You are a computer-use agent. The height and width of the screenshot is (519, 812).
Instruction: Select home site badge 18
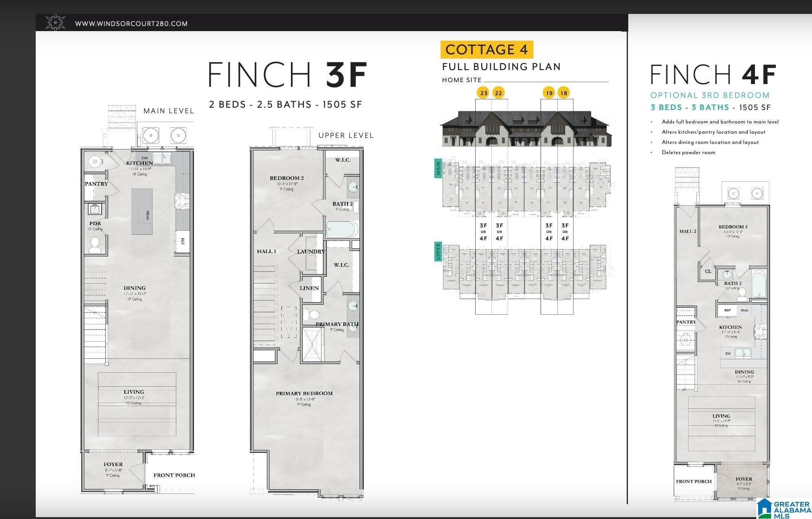564,93
